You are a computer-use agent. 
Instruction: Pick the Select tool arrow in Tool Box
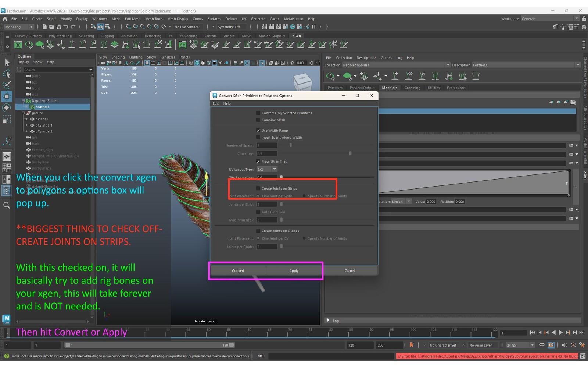(7, 63)
